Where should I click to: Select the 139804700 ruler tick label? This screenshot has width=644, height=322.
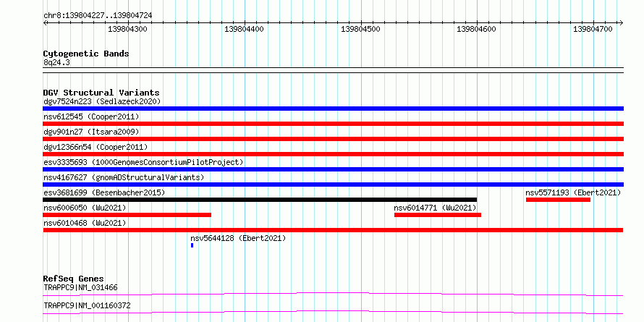tap(593, 29)
